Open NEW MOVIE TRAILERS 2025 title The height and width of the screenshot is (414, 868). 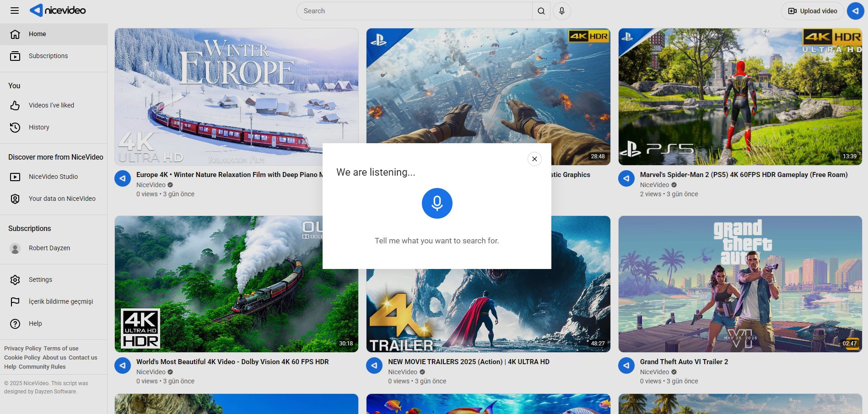[x=469, y=362]
